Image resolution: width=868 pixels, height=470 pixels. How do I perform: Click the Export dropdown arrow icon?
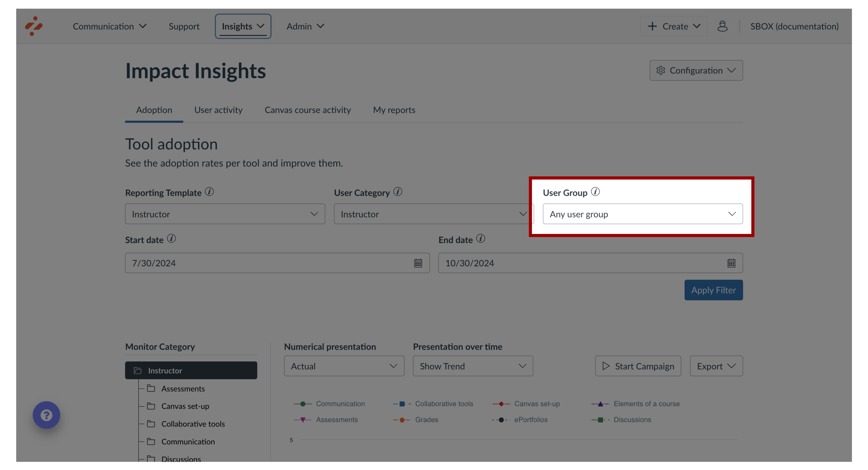[x=731, y=366]
